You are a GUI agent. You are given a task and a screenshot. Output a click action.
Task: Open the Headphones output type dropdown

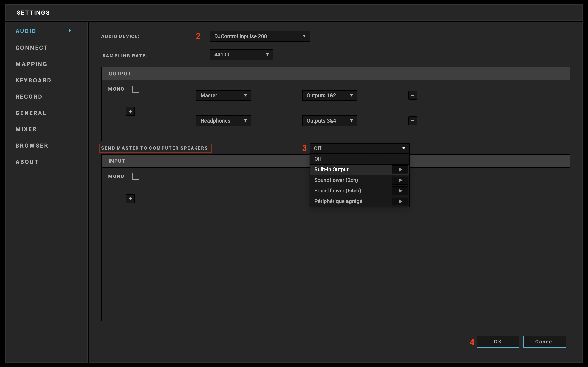(223, 121)
